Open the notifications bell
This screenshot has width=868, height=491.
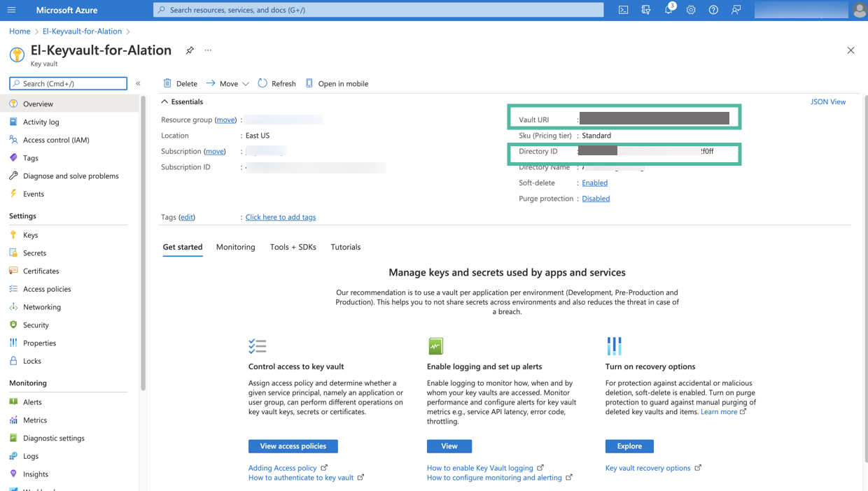click(668, 10)
